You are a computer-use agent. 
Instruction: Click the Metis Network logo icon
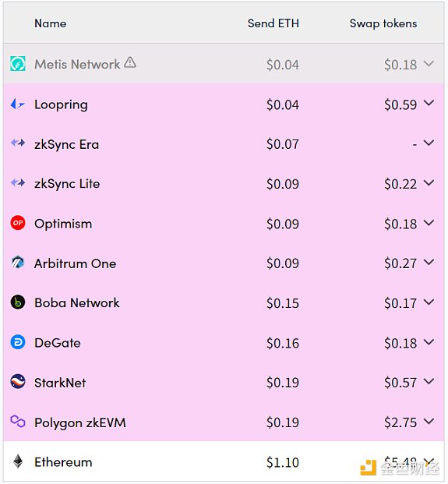18,64
